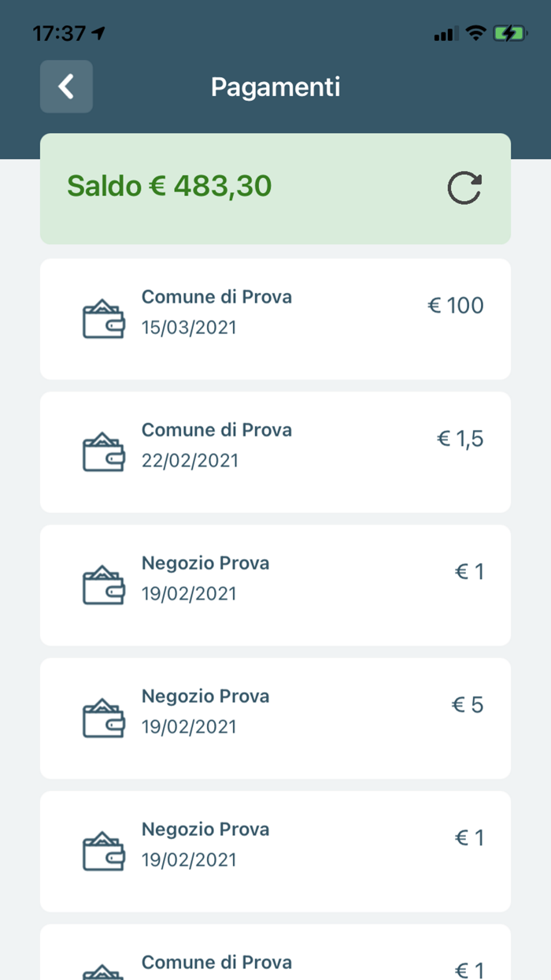Open the Negozio Prova € 5 payment

tap(275, 718)
